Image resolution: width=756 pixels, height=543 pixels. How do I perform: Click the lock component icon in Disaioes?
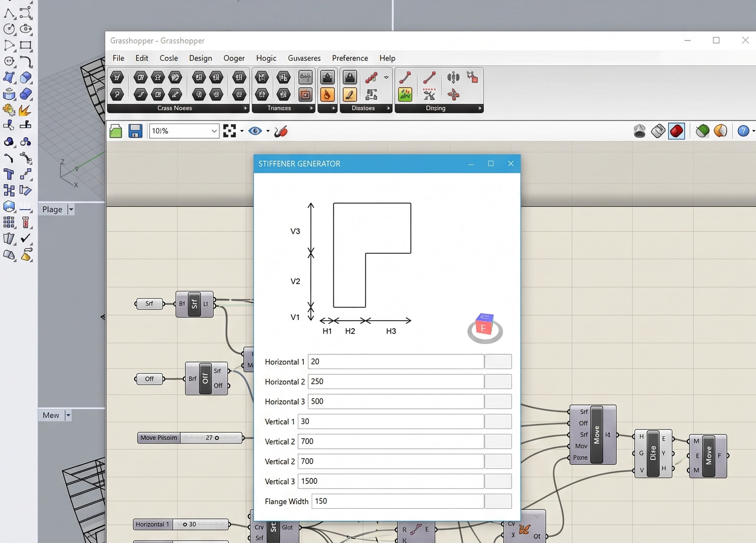pos(349,77)
